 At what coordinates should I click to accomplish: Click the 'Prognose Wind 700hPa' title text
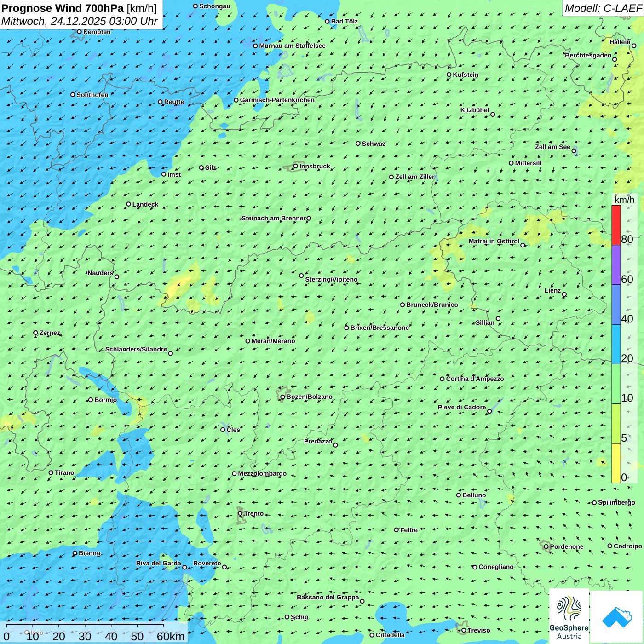63,8
